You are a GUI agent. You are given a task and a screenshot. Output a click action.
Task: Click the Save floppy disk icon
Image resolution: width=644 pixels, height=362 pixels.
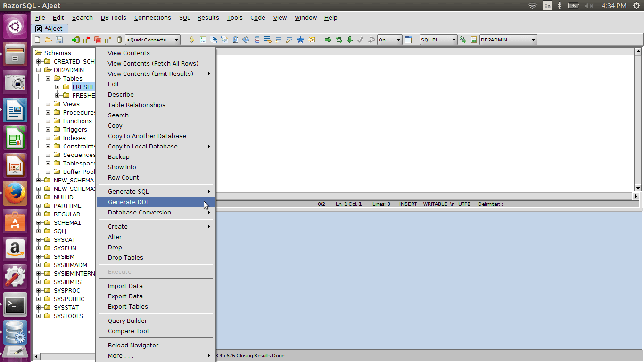point(59,40)
